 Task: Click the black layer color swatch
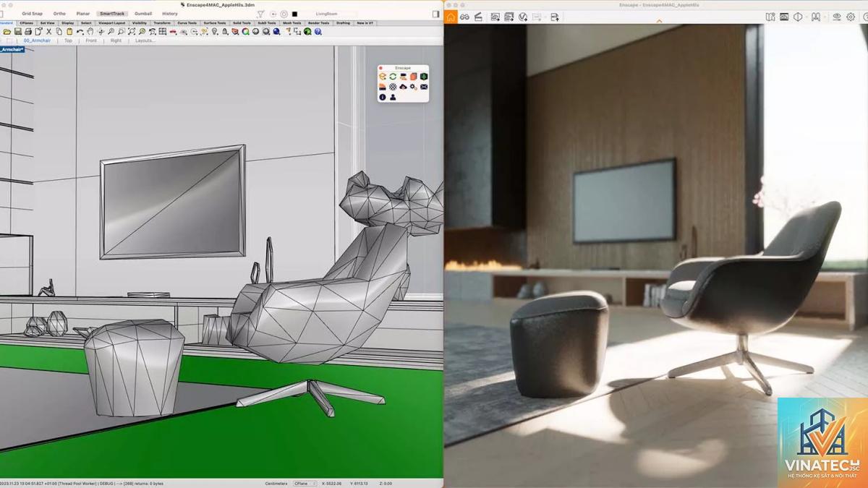coord(294,14)
